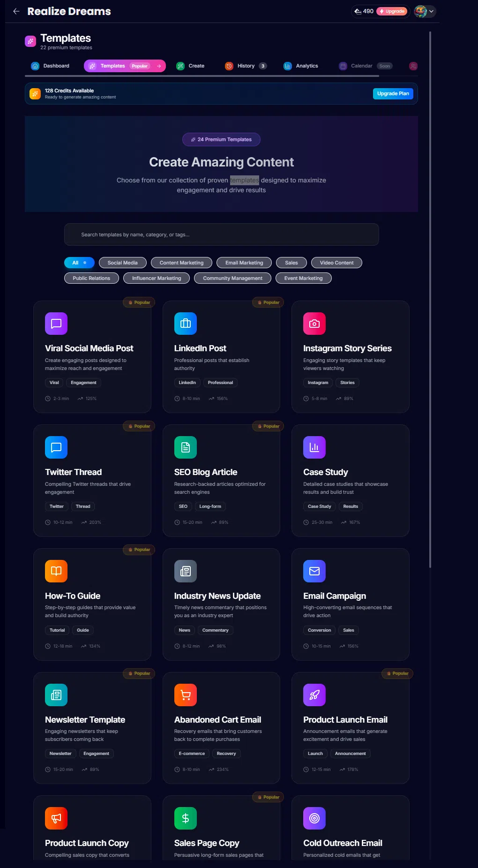Viewport: 478px width, 868px height.
Task: Click the Commentary tag on Industry News Update
Action: click(x=215, y=630)
